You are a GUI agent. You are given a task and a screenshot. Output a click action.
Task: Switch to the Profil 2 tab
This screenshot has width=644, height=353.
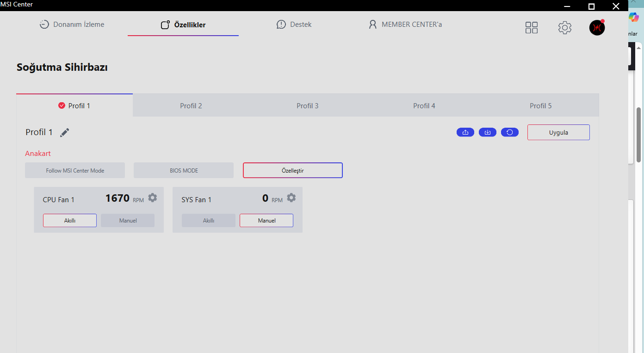[x=191, y=106]
